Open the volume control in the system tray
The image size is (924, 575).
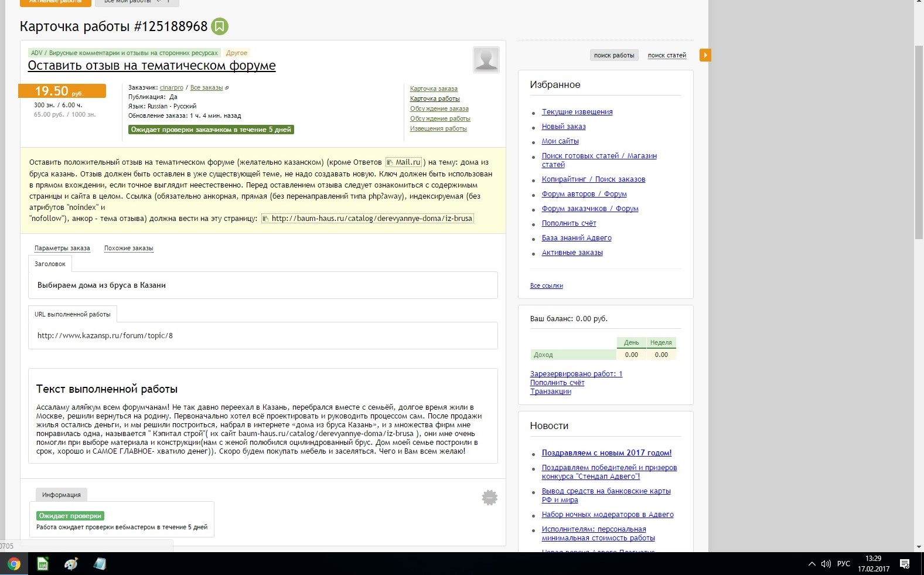click(x=826, y=564)
